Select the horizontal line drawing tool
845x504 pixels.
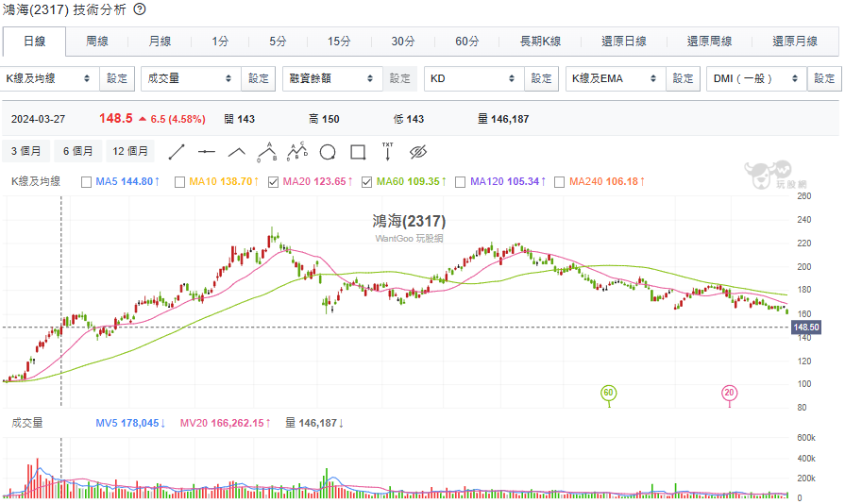pyautogui.click(x=207, y=151)
